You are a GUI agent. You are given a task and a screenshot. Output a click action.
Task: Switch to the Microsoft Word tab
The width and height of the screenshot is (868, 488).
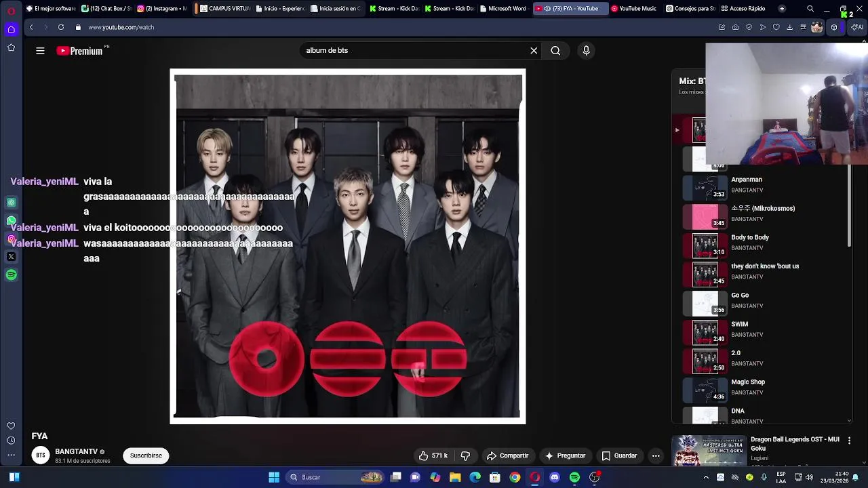pyautogui.click(x=502, y=9)
